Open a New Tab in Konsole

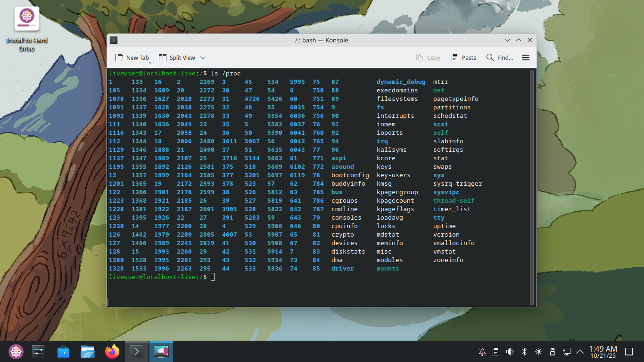[x=132, y=58]
